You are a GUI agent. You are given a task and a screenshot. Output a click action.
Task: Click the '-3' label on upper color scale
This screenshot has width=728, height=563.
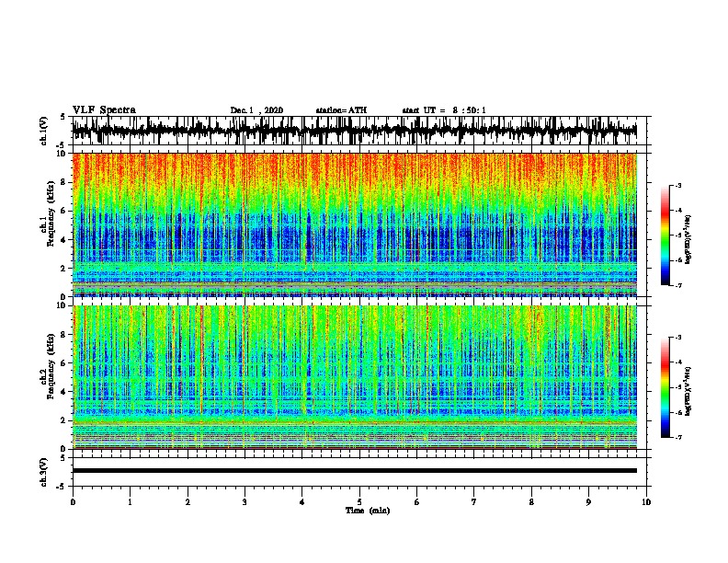[x=678, y=185]
